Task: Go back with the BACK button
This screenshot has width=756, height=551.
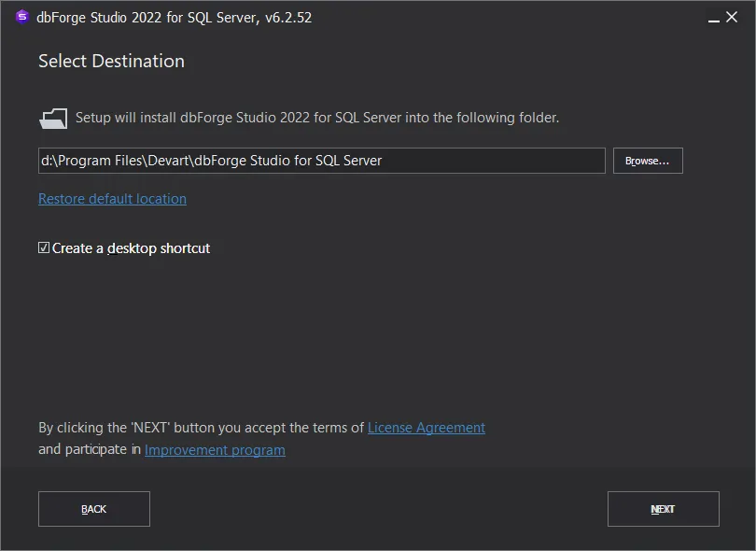Action: (x=94, y=509)
